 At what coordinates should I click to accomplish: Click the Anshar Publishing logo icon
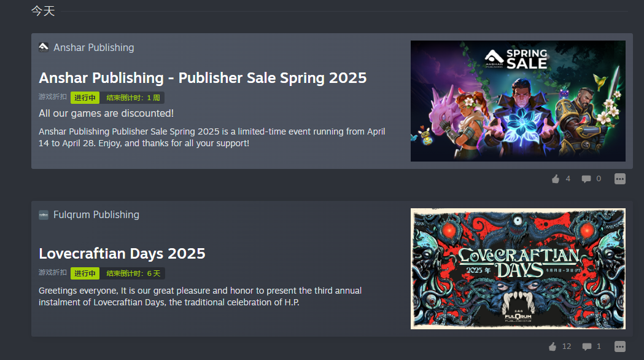44,47
